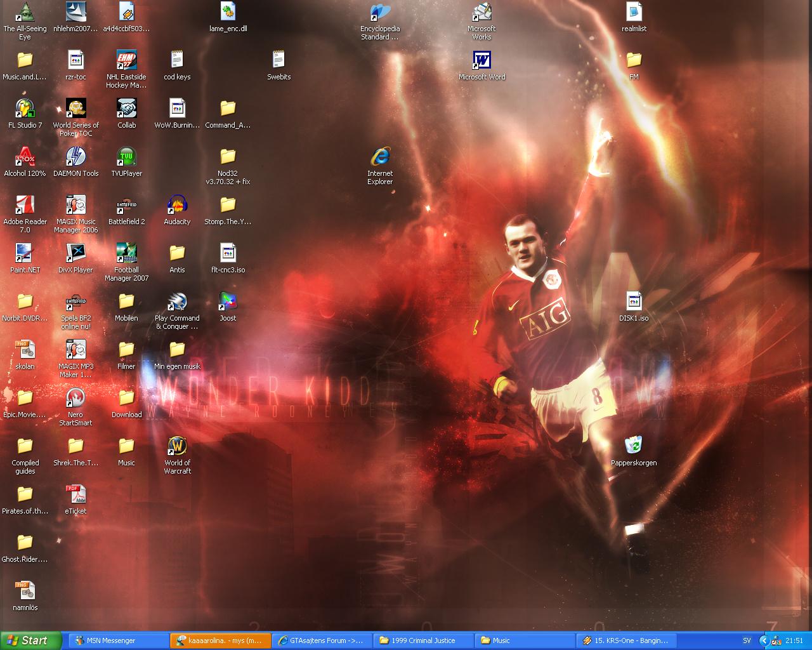
Task: Expand hidden system tray icons
Action: 764,641
